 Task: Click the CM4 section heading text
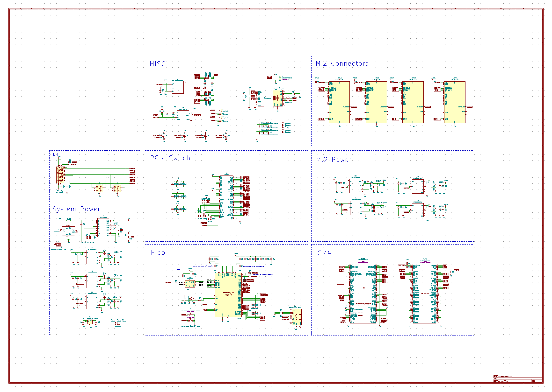click(324, 253)
